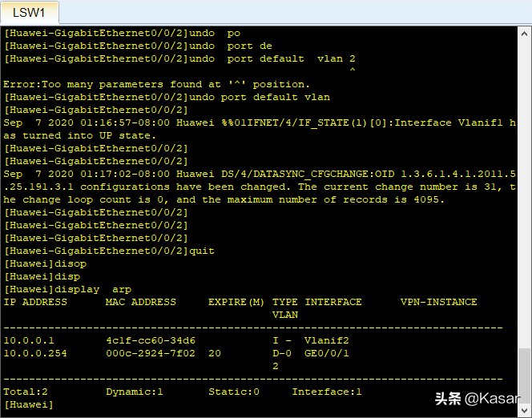Image resolution: width=532 pixels, height=418 pixels.
Task: Click the scrollbar down arrow
Action: click(524, 411)
